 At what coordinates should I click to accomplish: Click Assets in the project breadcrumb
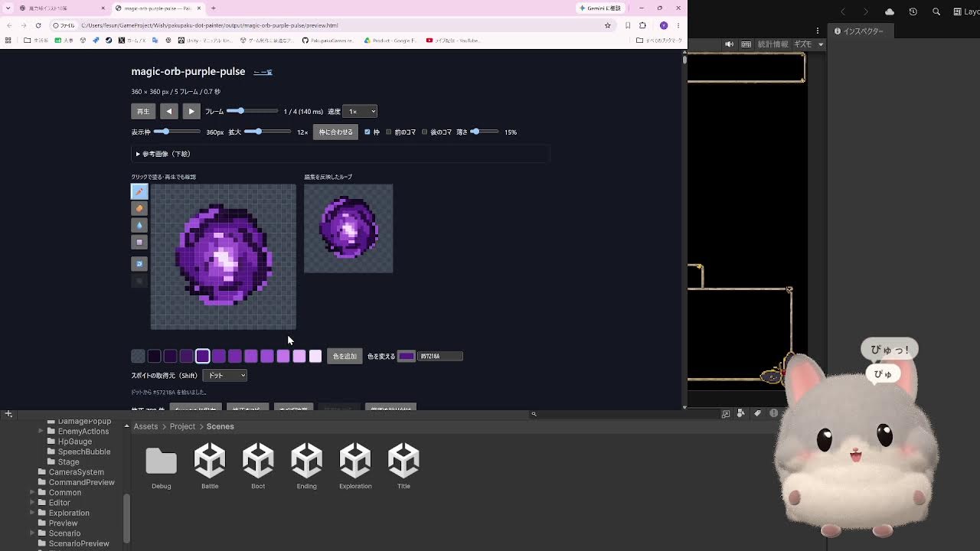coord(145,426)
